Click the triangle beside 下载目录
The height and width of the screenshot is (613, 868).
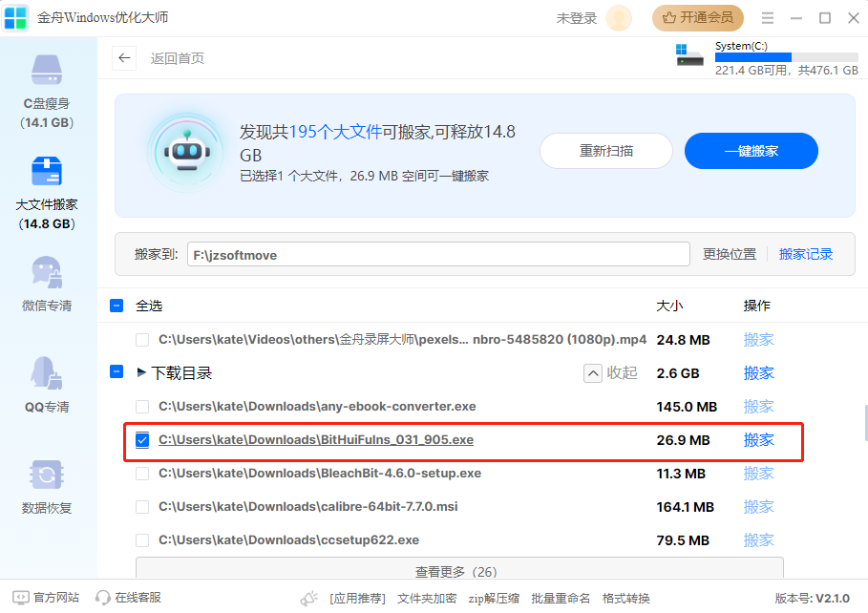(x=141, y=372)
